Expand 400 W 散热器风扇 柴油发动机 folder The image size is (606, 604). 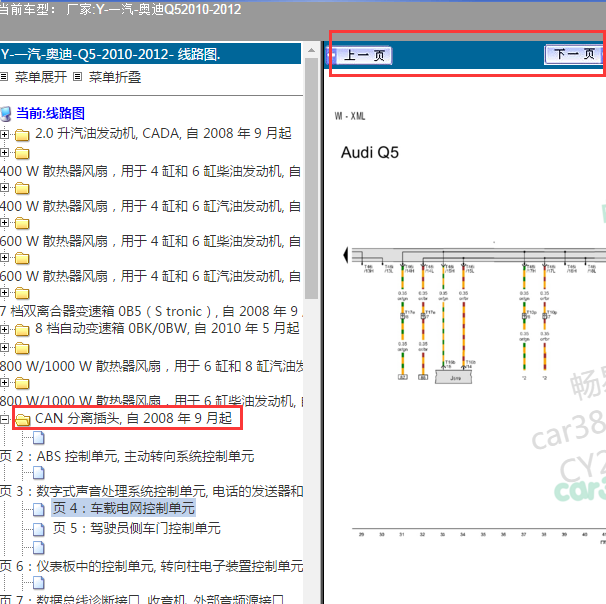(x=4, y=152)
